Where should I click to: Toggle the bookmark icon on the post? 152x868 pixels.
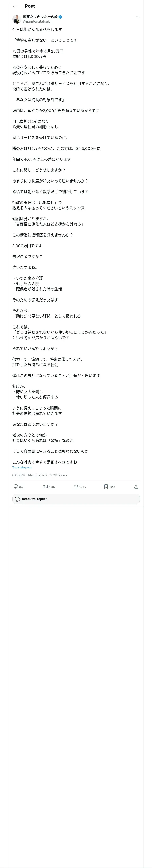(x=106, y=486)
